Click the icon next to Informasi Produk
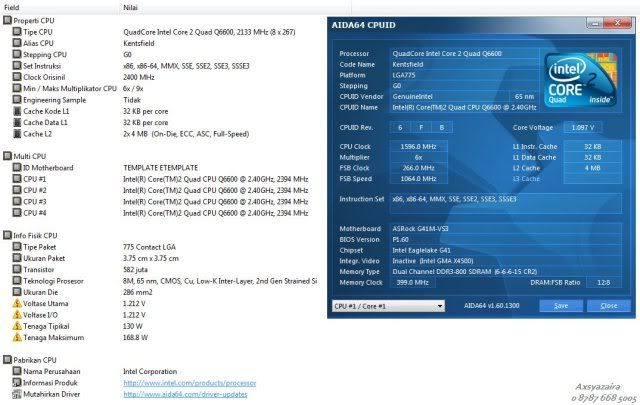Image resolution: width=640 pixels, height=405 pixels. point(17,383)
